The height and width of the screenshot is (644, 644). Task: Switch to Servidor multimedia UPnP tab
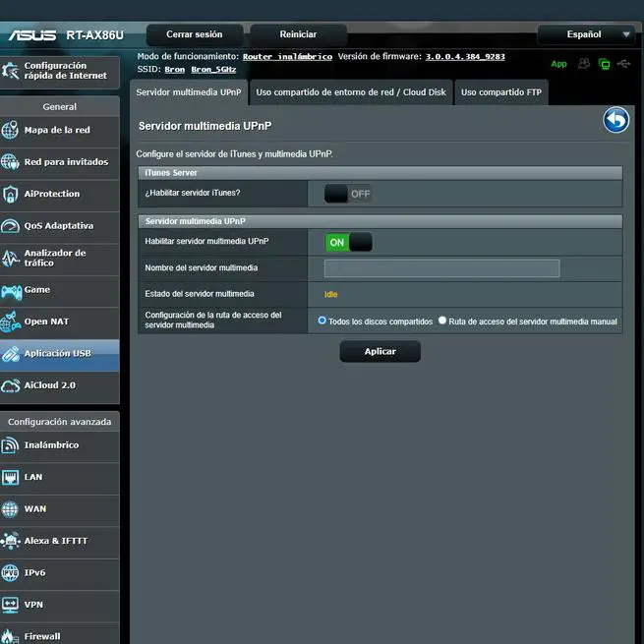point(189,92)
